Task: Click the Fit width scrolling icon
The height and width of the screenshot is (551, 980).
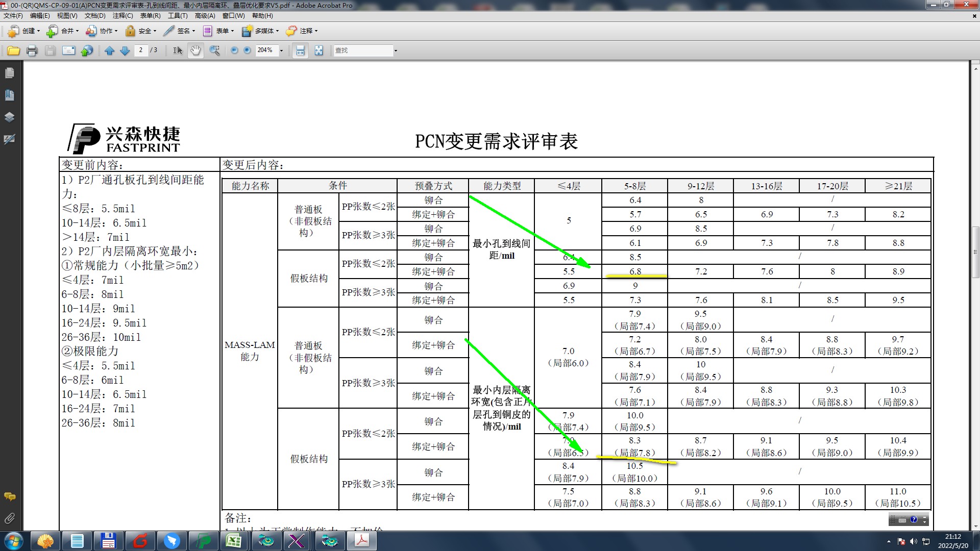Action: [300, 51]
